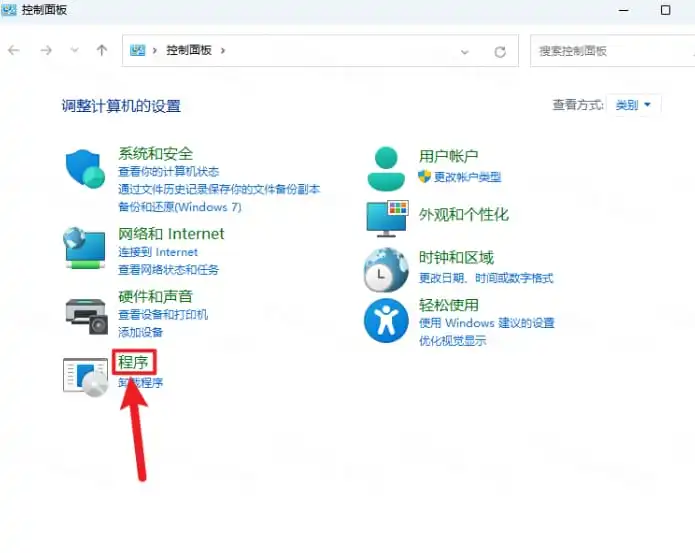695x553 pixels.
Task: Click the System and Security shield icon
Action: coord(85,169)
